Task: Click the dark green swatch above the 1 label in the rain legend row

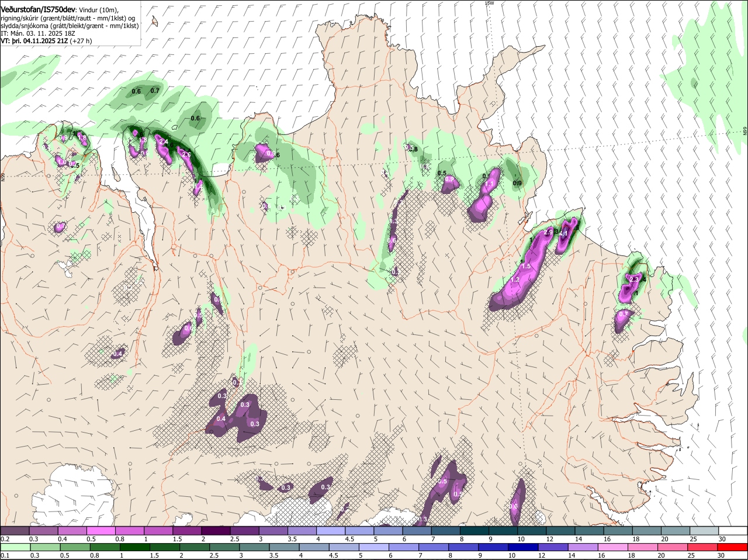Action: click(x=135, y=547)
